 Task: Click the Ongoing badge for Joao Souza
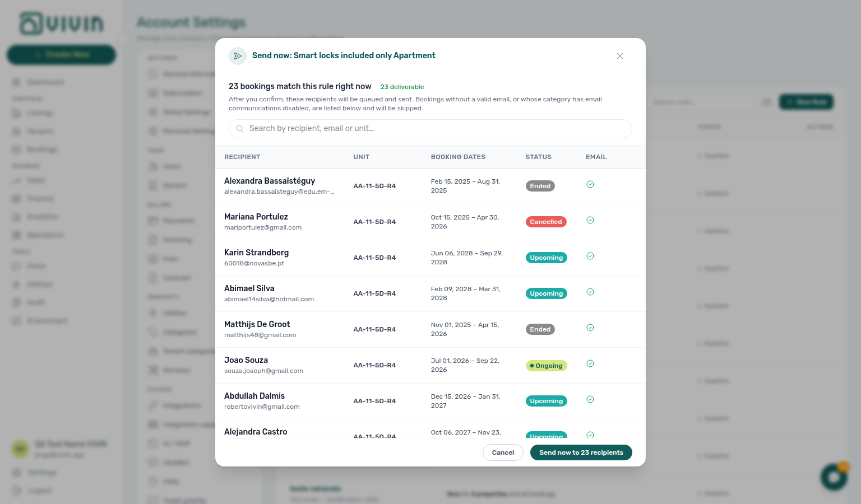pyautogui.click(x=547, y=366)
